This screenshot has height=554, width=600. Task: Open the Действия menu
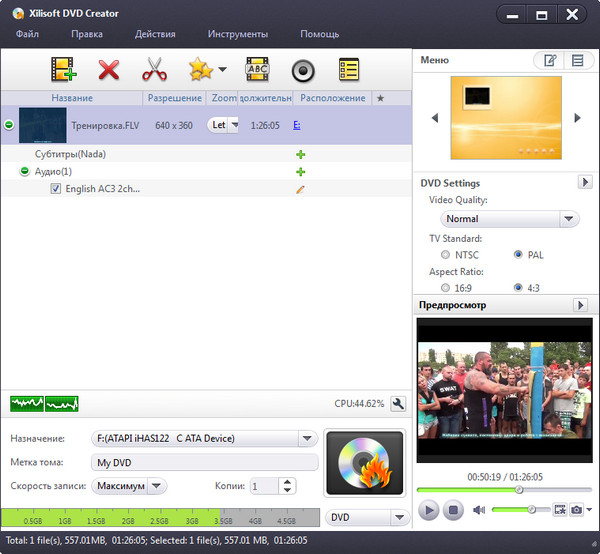pyautogui.click(x=155, y=34)
